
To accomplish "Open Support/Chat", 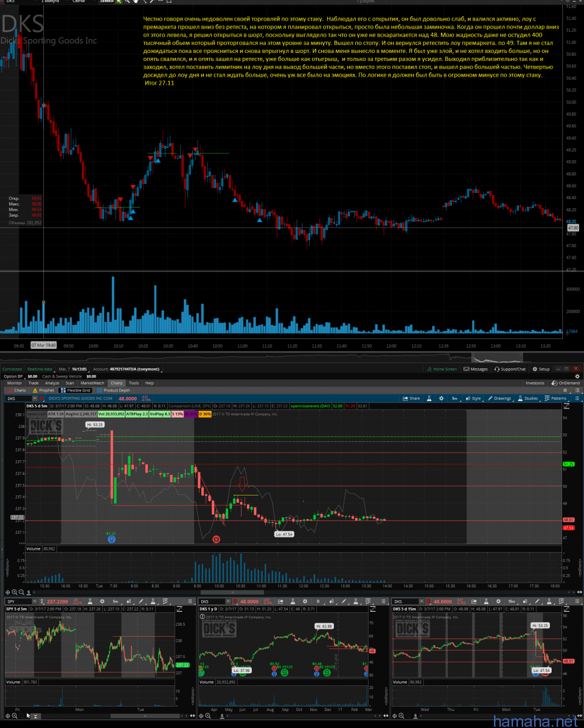I will pos(510,369).
